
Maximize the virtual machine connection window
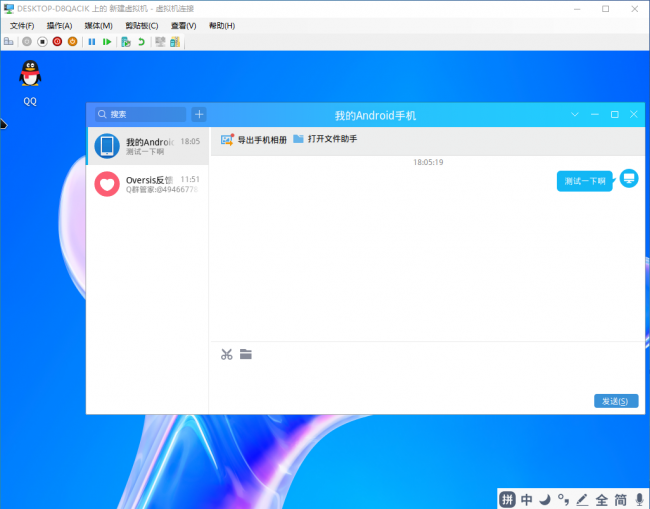click(x=606, y=9)
